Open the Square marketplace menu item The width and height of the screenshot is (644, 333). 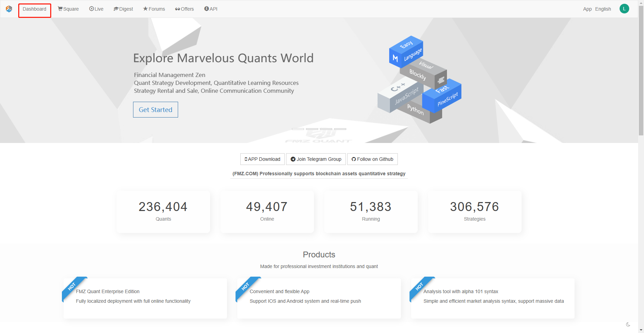[x=68, y=9]
